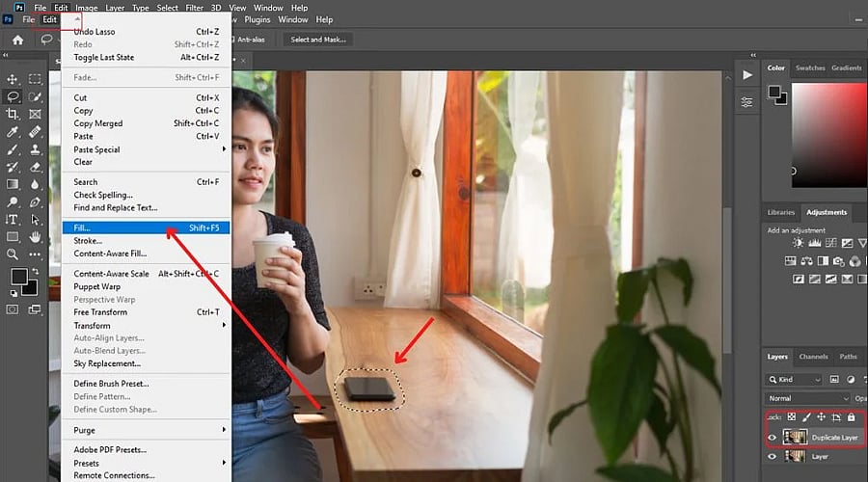The height and width of the screenshot is (482, 868).
Task: Click the Select and Mask... button
Action: pos(318,40)
